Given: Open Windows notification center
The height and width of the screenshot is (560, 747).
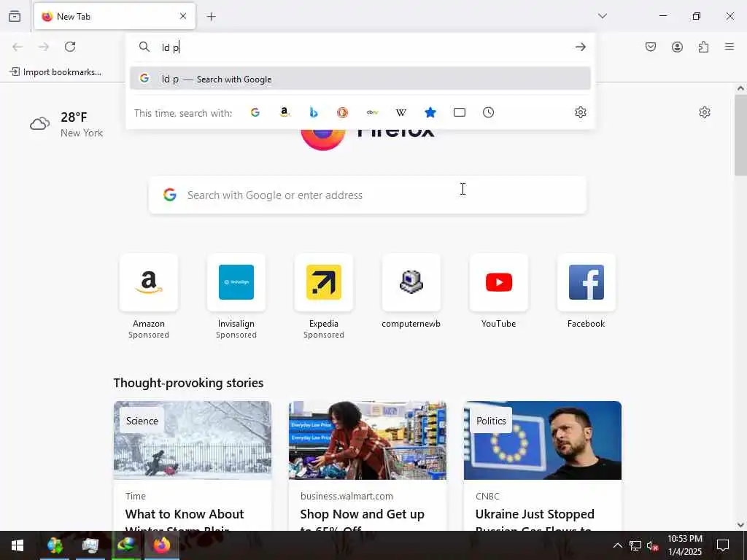Looking at the screenshot, I should [x=723, y=545].
